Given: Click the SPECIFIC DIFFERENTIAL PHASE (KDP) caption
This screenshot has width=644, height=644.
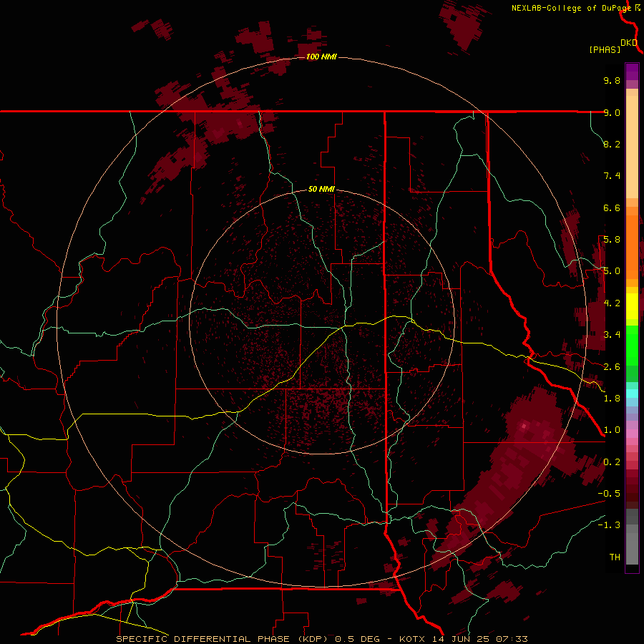Looking at the screenshot, I should tap(223, 639).
